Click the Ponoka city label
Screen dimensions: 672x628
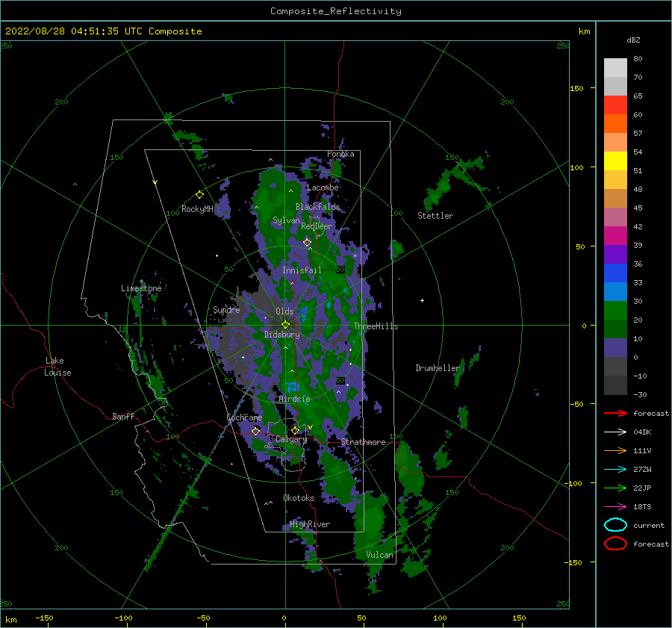pos(340,154)
